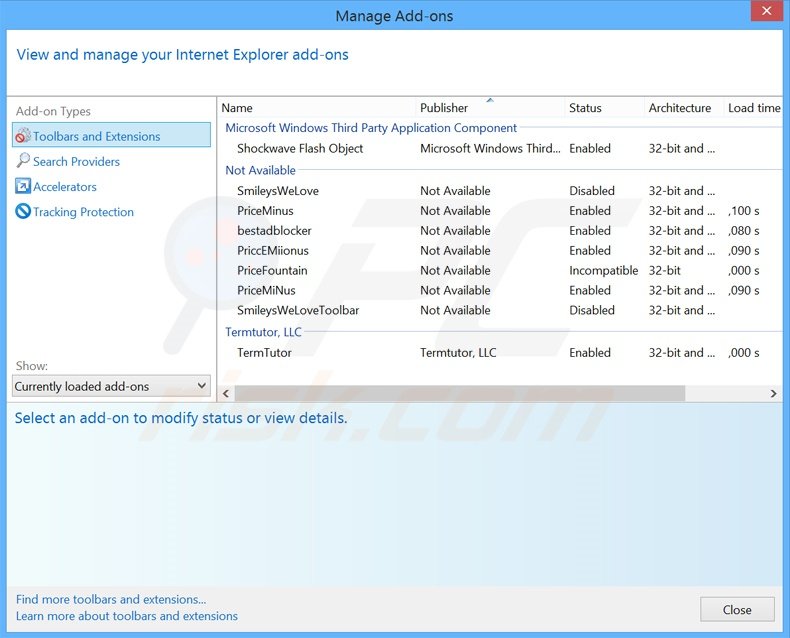Viewport: 790px width, 638px height.
Task: Click the horizontal scrollbar left arrow
Action: (x=226, y=394)
